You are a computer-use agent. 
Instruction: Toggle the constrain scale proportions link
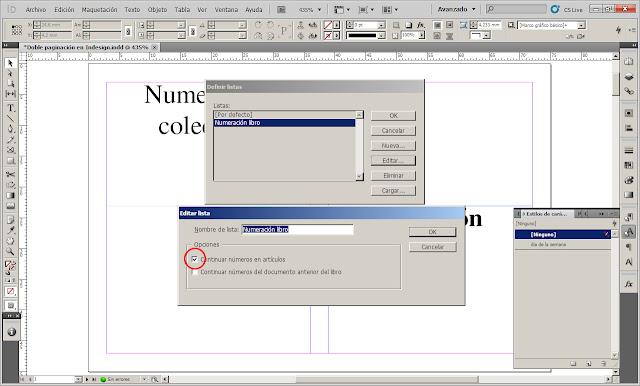point(193,31)
